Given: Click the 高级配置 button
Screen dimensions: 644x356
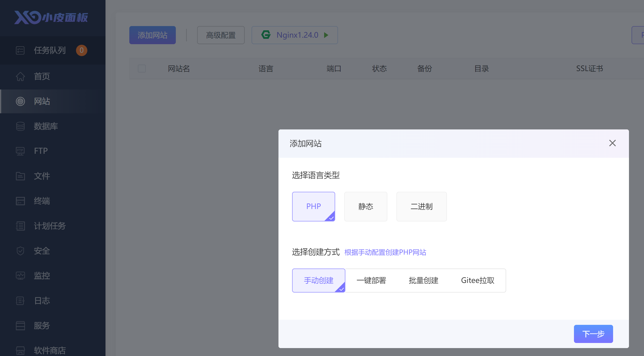Looking at the screenshot, I should click(x=221, y=35).
